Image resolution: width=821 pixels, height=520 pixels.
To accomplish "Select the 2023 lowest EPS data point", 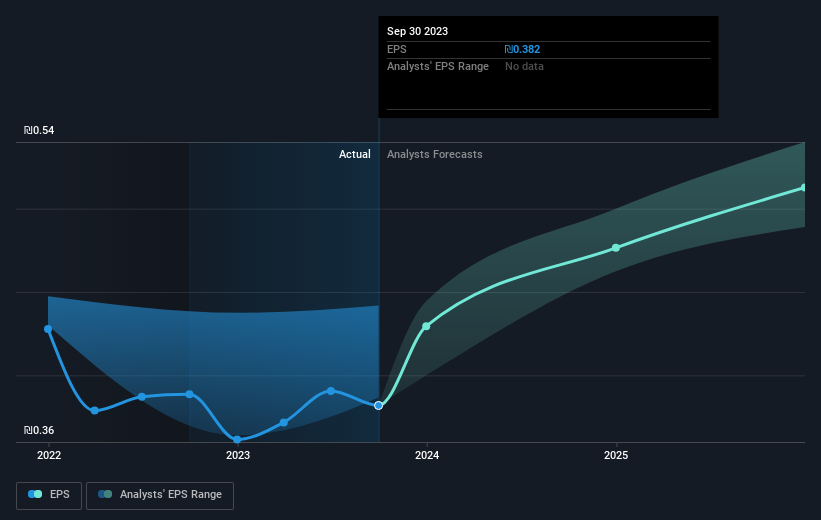I will (237, 439).
